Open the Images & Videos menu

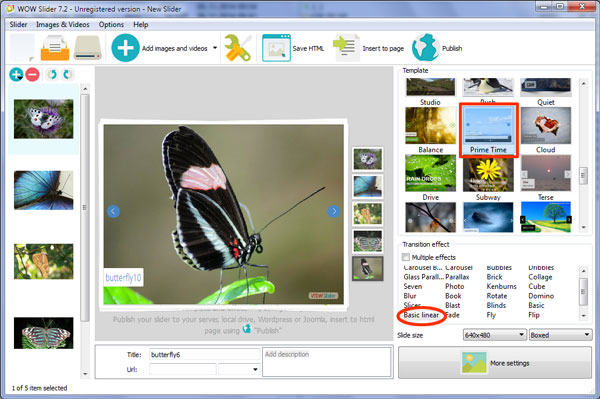[x=63, y=24]
